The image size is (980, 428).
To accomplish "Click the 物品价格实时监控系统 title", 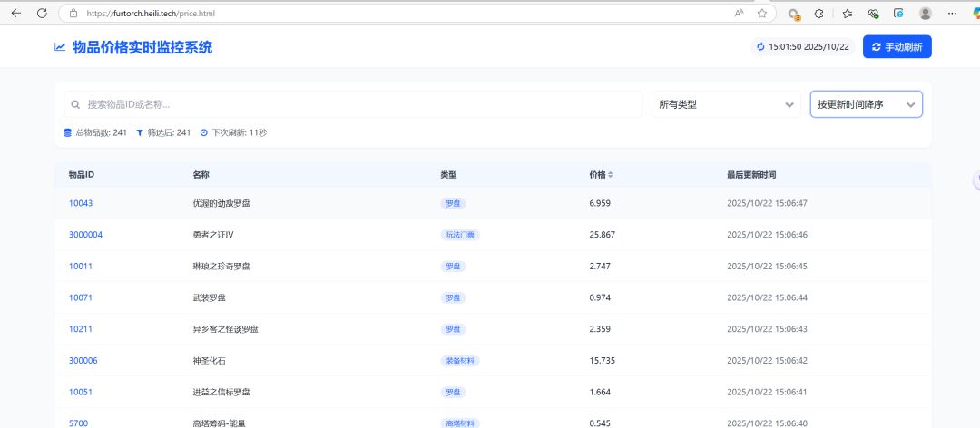I will (x=142, y=47).
